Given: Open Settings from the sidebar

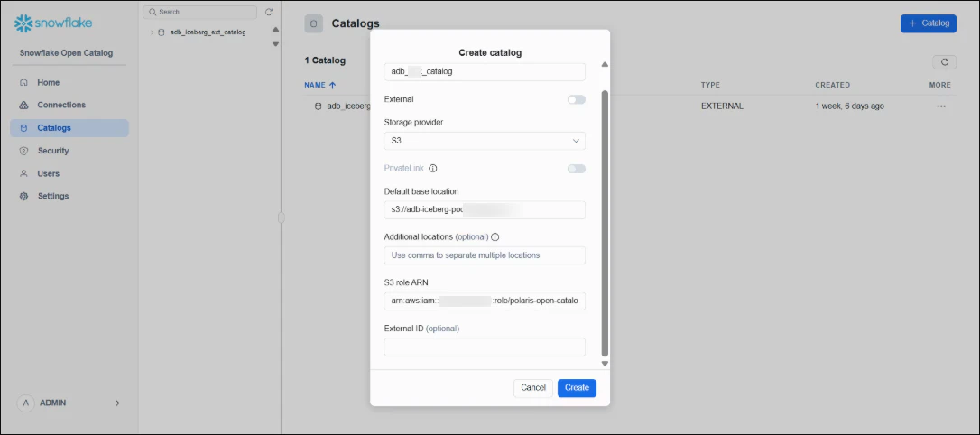Looking at the screenshot, I should [69, 196].
